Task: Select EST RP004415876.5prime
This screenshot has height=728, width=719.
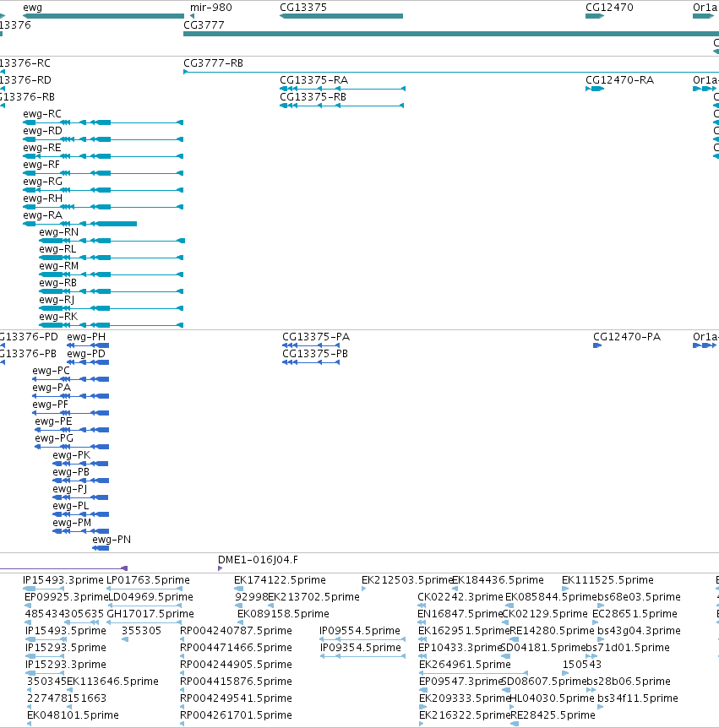Action: [x=182, y=690]
